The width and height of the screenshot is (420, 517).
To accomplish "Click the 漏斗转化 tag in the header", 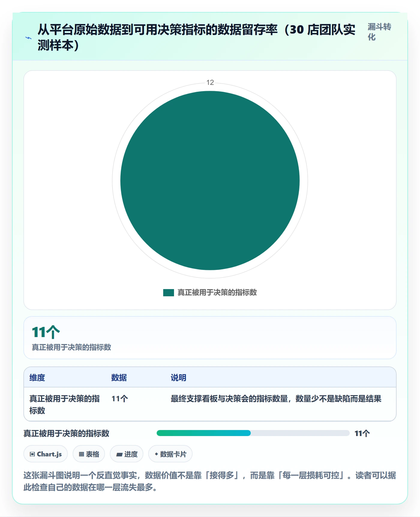I will (379, 32).
